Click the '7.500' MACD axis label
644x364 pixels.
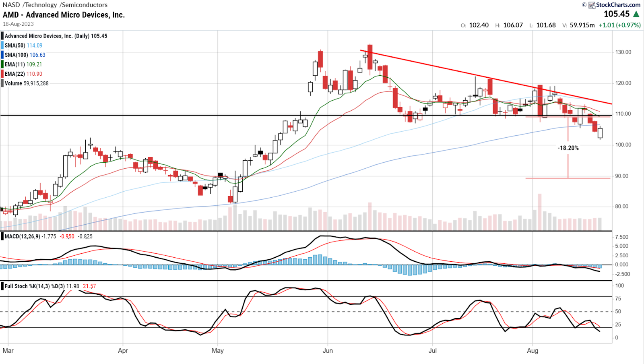[622, 237]
